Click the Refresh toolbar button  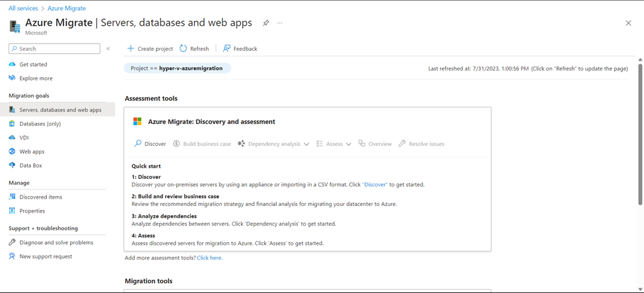pyautogui.click(x=194, y=48)
